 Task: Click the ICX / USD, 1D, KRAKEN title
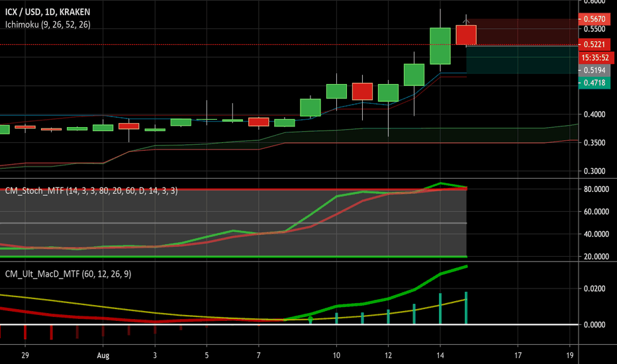[x=48, y=12]
